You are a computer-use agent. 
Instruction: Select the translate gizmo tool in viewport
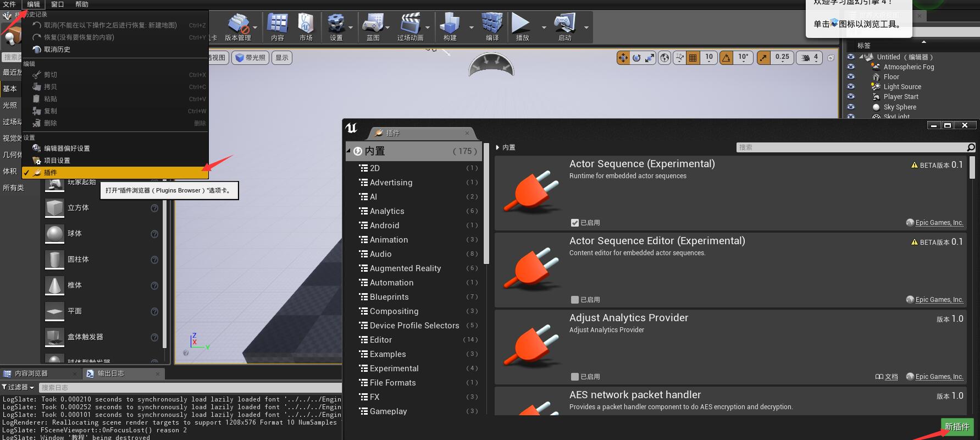tap(623, 58)
